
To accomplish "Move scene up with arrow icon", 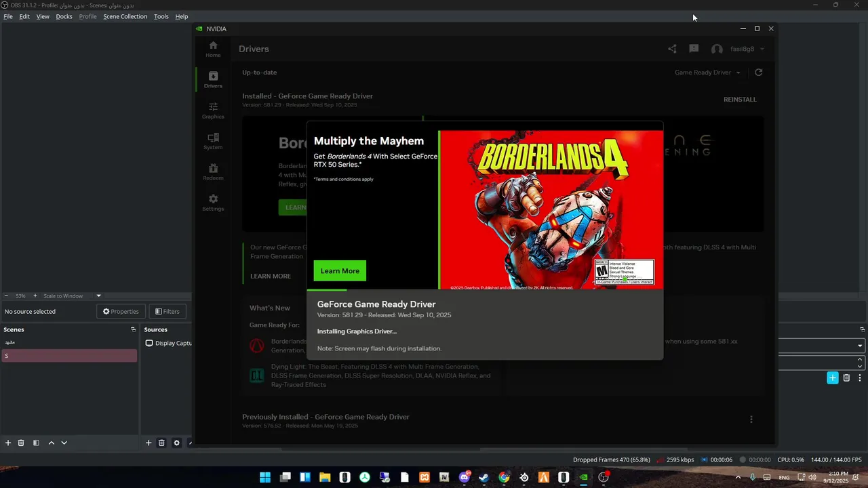I will tap(51, 443).
